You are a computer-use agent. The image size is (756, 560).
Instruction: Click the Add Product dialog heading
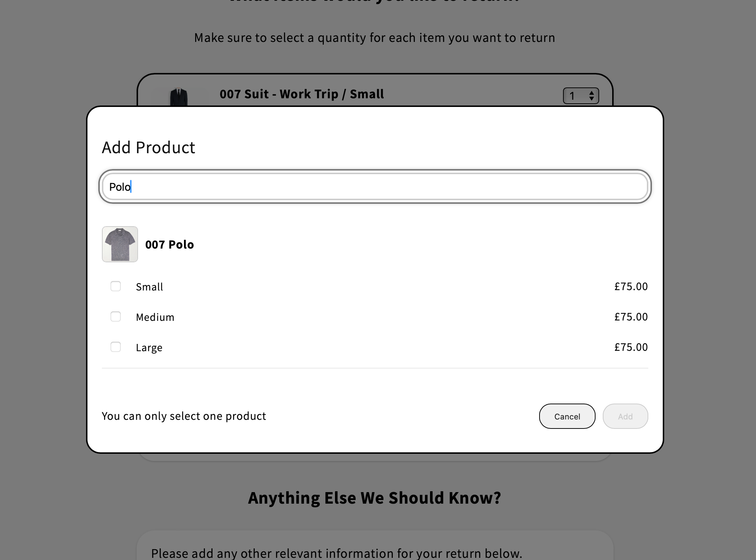coord(149,147)
